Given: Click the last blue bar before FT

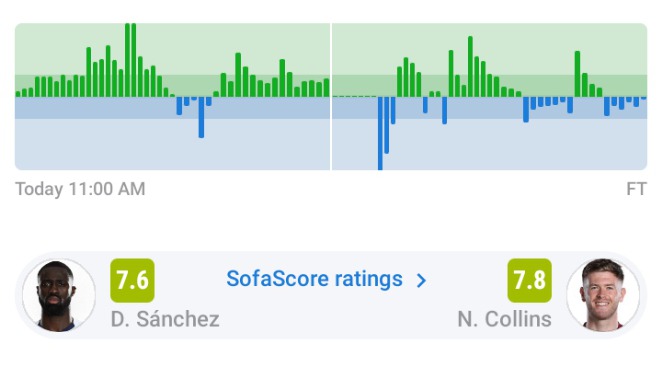Looking at the screenshot, I should coord(643,98).
